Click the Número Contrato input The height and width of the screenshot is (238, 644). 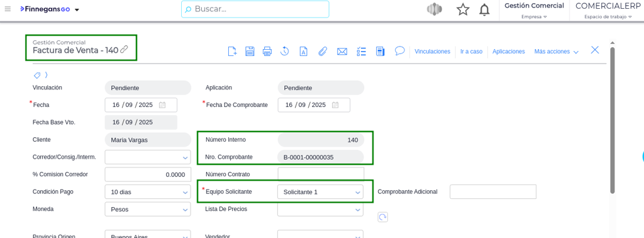[321, 174]
